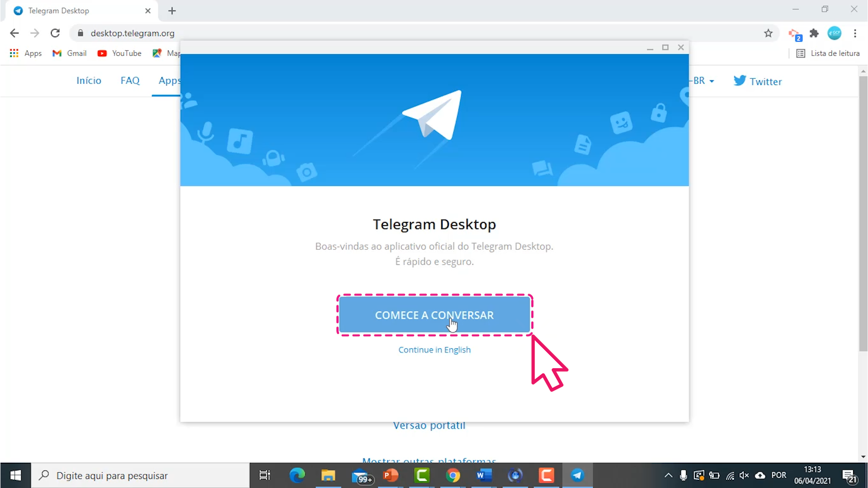The width and height of the screenshot is (868, 488).
Task: Open File Explorer from taskbar
Action: click(x=328, y=475)
